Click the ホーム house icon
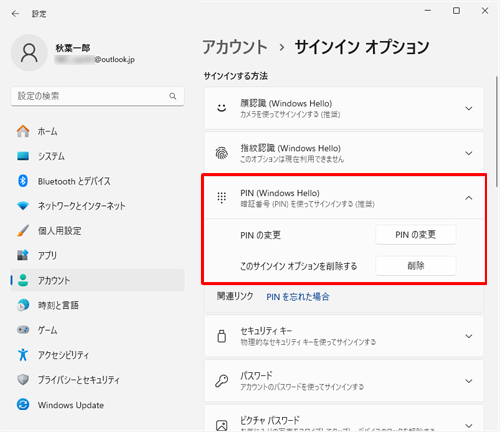 [x=23, y=131]
